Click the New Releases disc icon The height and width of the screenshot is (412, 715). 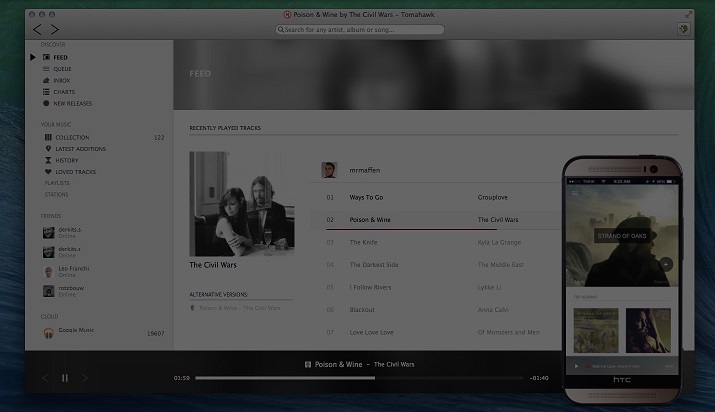[x=46, y=103]
